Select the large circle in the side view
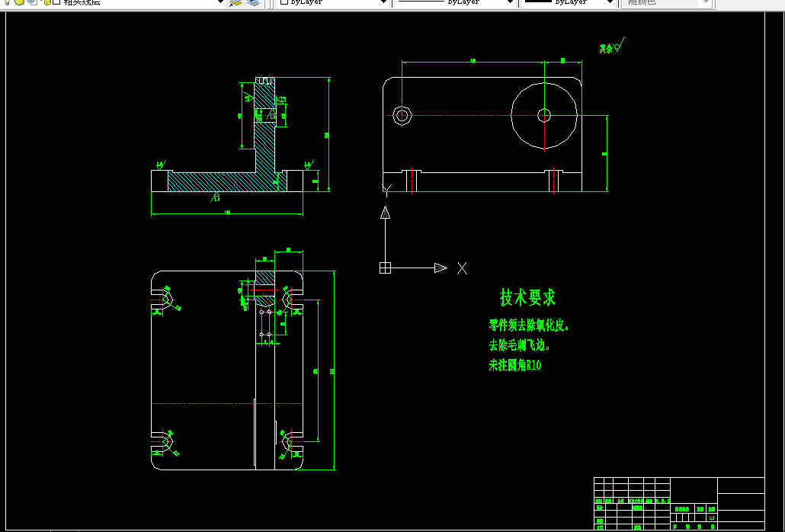Screen dimensions: 785x532 click(x=544, y=116)
